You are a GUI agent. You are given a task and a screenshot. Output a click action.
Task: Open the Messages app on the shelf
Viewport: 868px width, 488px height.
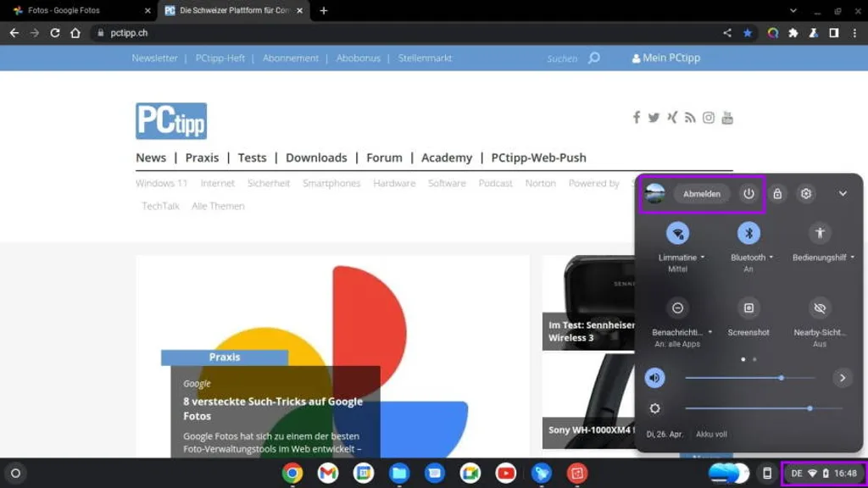click(435, 473)
